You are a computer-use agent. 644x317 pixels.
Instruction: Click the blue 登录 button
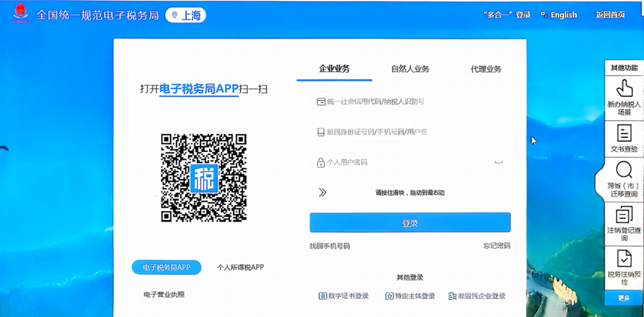[x=410, y=223]
